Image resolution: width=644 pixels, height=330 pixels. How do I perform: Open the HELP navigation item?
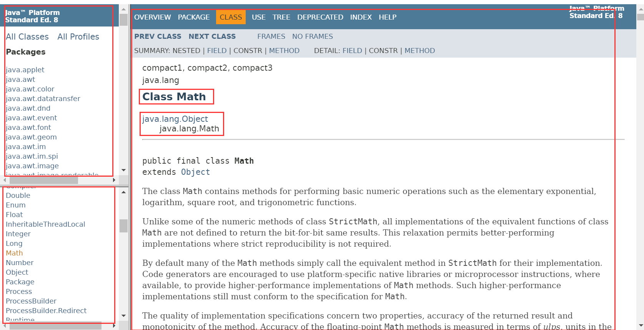(x=388, y=17)
